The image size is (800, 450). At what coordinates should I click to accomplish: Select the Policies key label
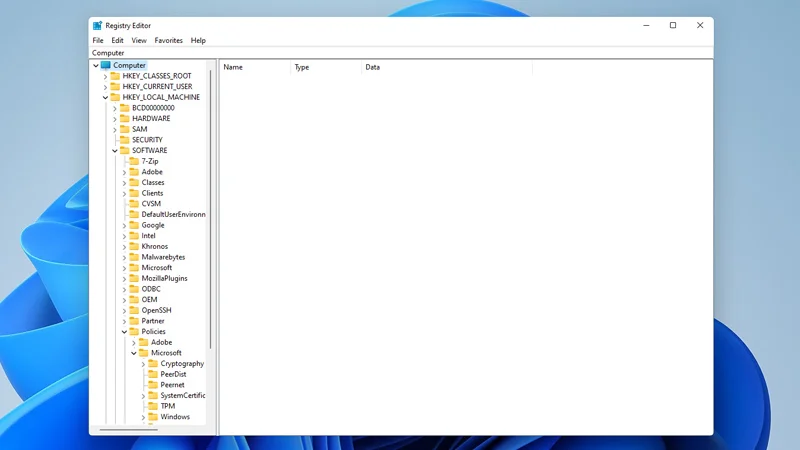click(x=154, y=332)
